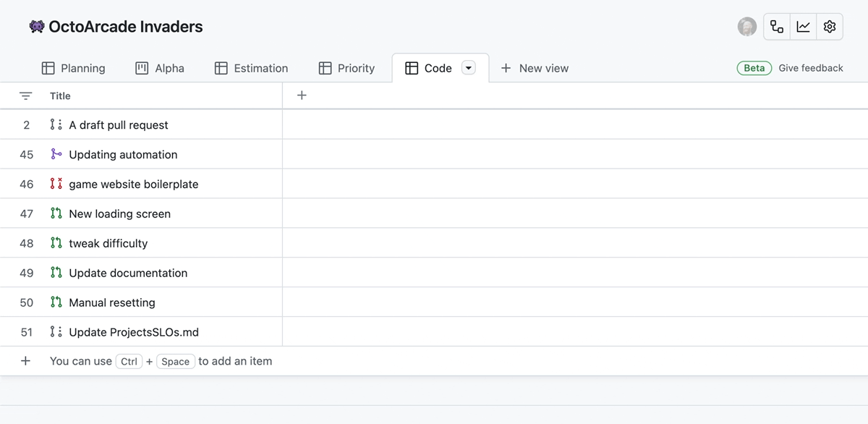This screenshot has height=424, width=868.
Task: Switch to the Alpha tab
Action: pos(160,67)
